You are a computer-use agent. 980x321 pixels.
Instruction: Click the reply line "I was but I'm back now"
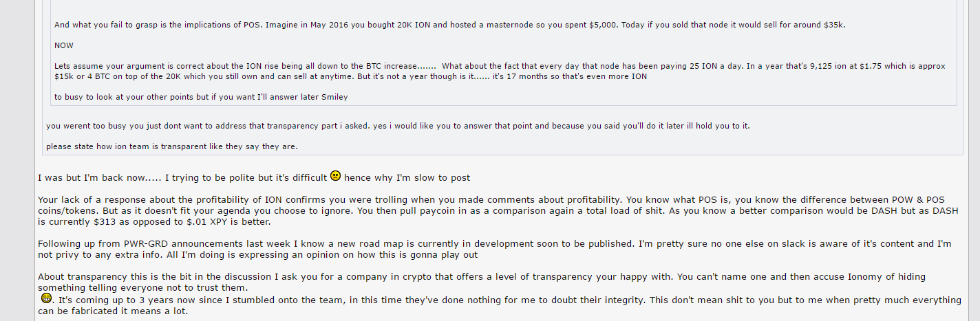pos(254,177)
